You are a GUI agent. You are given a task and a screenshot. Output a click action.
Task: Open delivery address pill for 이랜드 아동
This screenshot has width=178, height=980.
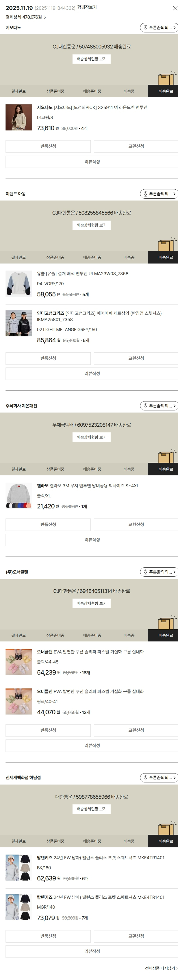[x=159, y=194]
